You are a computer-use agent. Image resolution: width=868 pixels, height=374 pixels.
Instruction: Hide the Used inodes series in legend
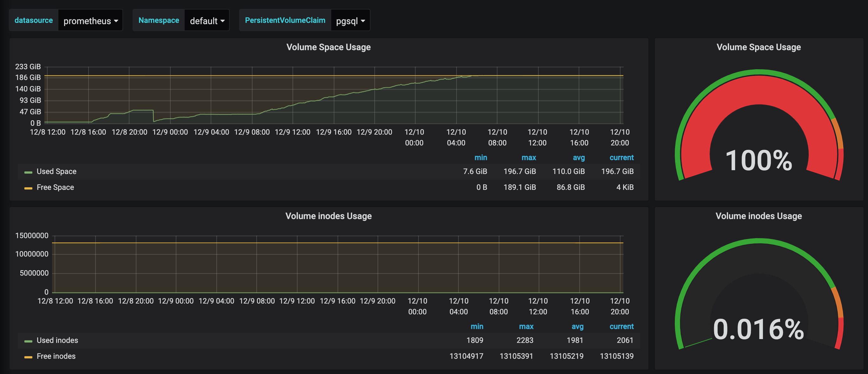(x=57, y=340)
